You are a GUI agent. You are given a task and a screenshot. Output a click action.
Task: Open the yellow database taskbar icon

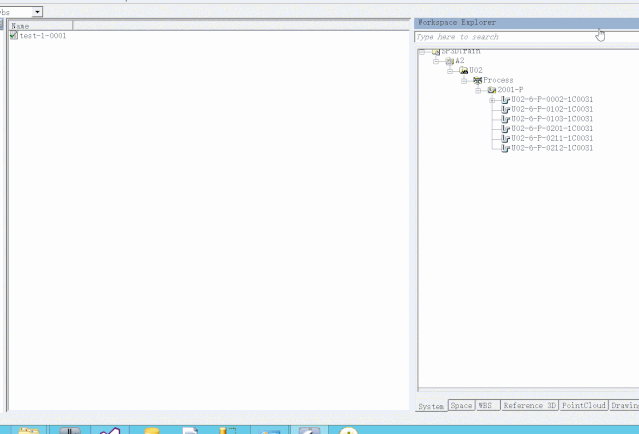coord(152,430)
